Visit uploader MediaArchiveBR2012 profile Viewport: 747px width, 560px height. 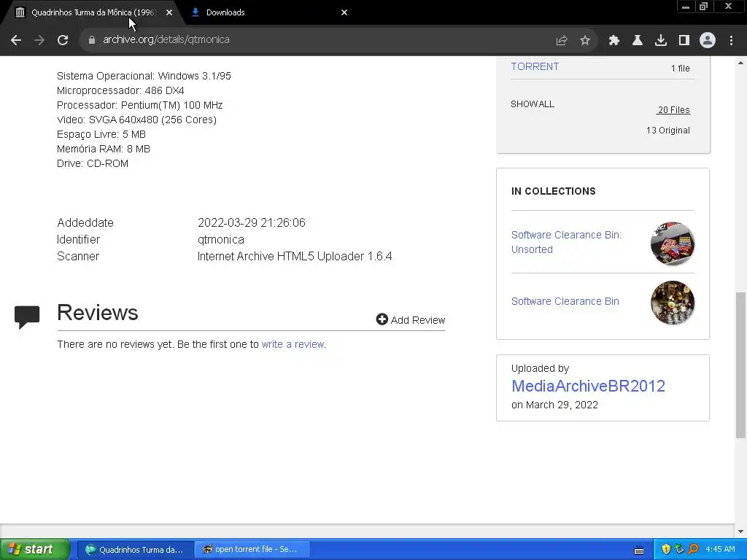pos(588,386)
